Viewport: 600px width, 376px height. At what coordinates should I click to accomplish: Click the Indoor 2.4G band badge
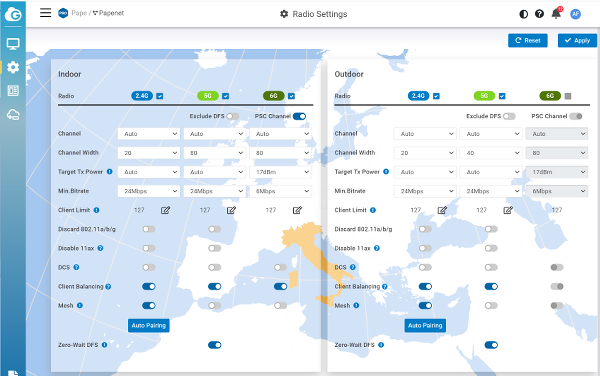click(142, 96)
